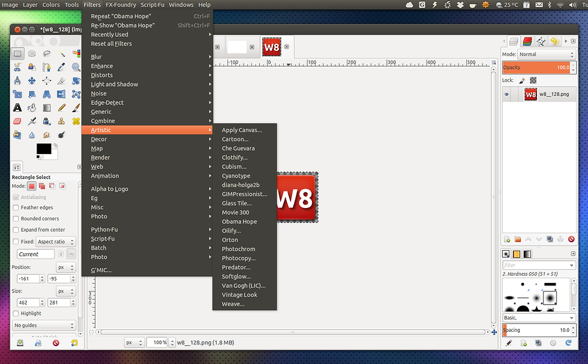This screenshot has height=364, width=588.
Task: Select the Pencil tool
Action: pyautogui.click(x=61, y=108)
